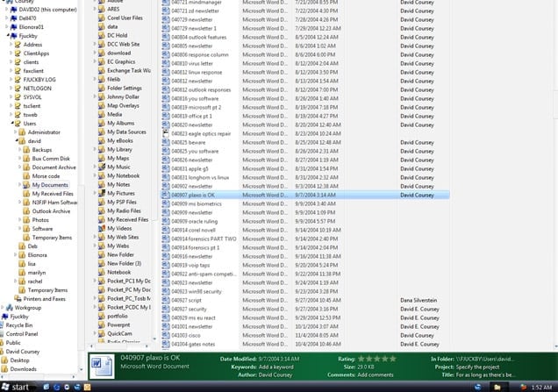Click the taskbar clock showing 1:52 AM
This screenshot has height=392, width=558.
coord(541,387)
